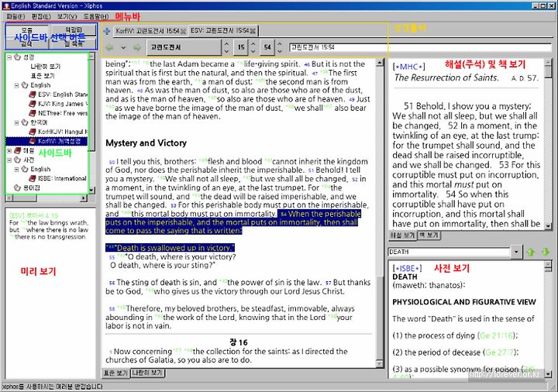Click the 검색 sidebar button

27,43
